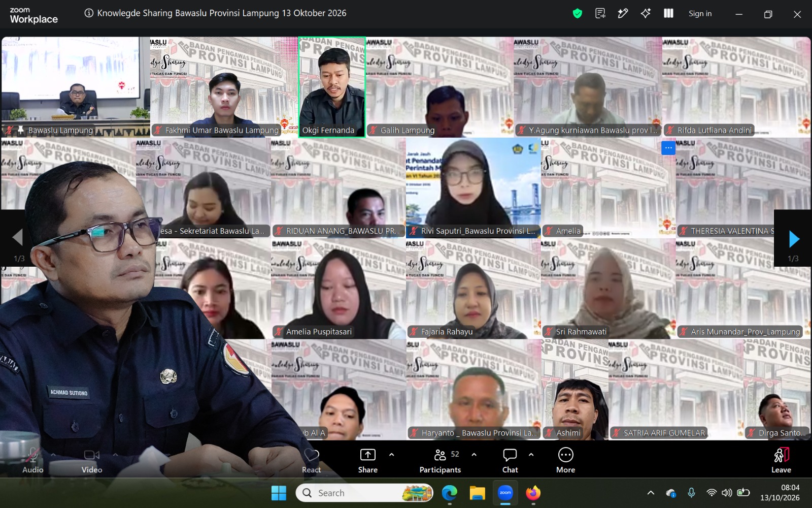The width and height of the screenshot is (812, 508).
Task: Toggle the Audio microphone mute
Action: click(x=33, y=461)
